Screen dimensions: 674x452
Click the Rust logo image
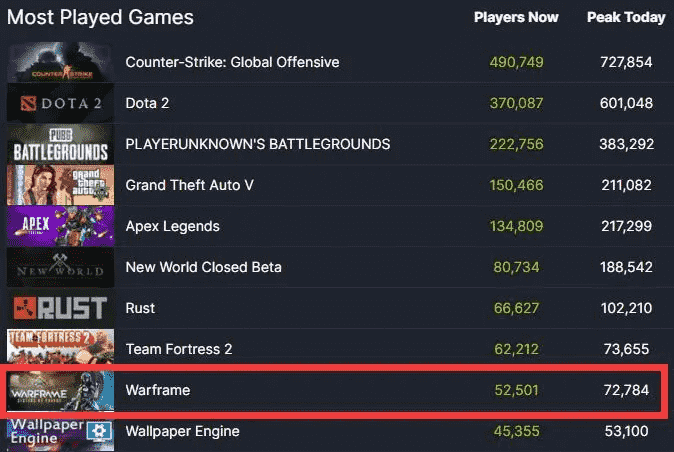click(61, 308)
